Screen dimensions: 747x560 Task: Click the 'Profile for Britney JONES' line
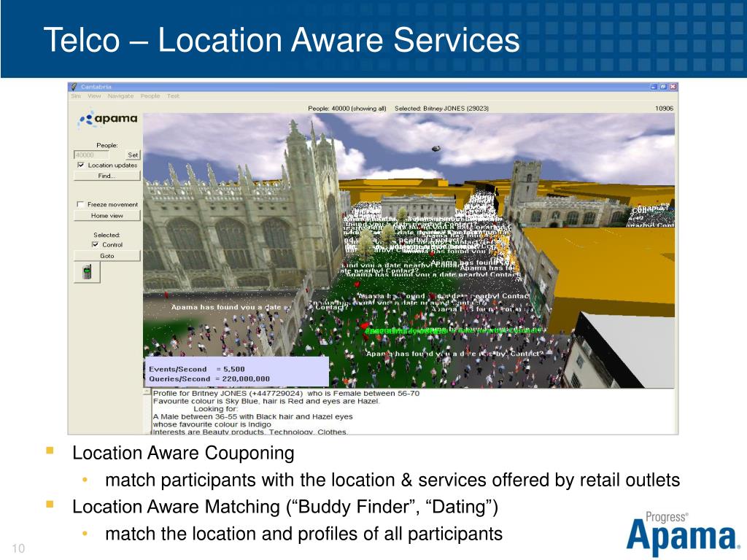coord(286,393)
